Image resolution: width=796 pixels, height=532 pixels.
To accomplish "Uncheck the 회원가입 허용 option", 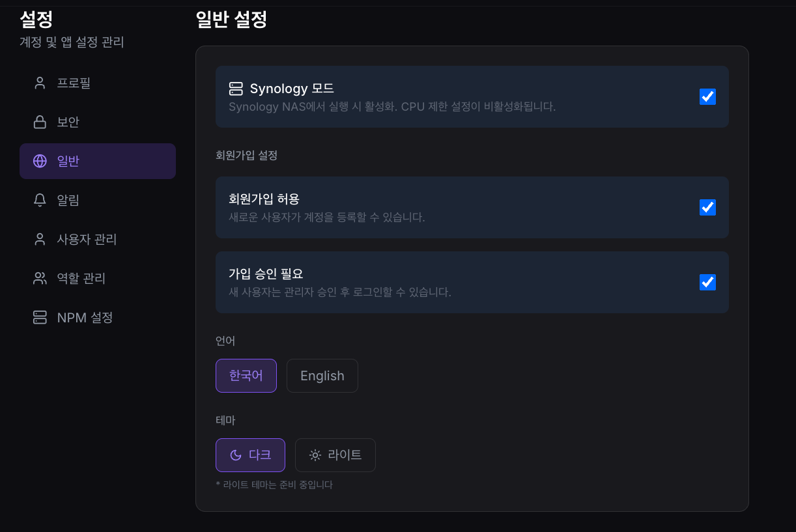I will 707,207.
